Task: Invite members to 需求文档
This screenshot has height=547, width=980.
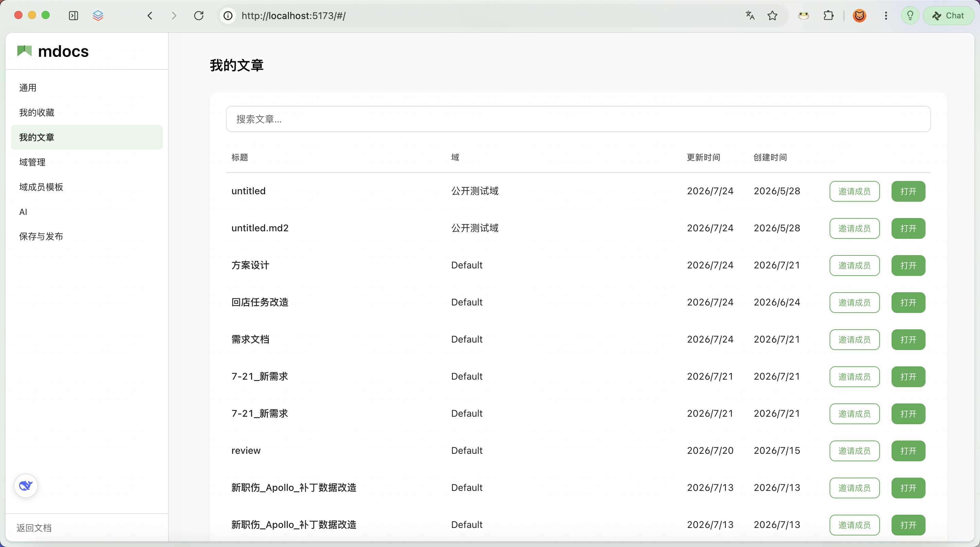Action: point(854,340)
